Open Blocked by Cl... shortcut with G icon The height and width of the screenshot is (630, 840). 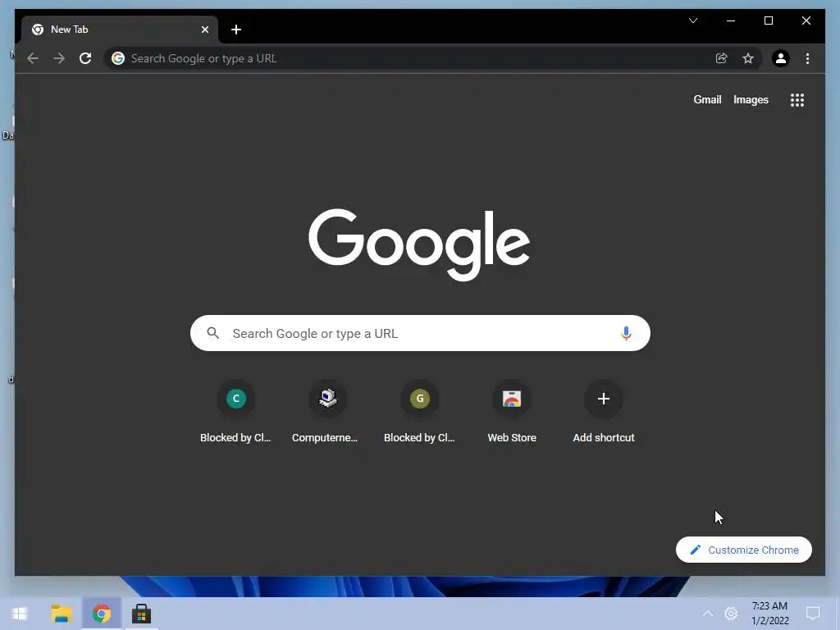coord(419,412)
